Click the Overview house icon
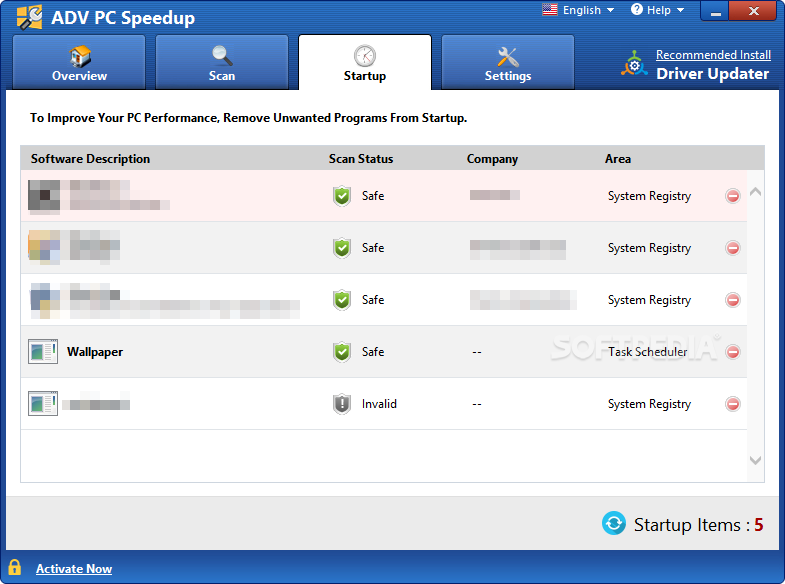This screenshot has height=584, width=785. coord(80,56)
